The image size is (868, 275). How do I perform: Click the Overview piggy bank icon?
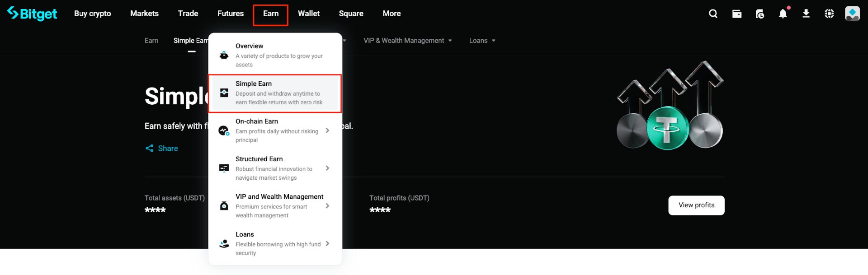click(x=224, y=55)
